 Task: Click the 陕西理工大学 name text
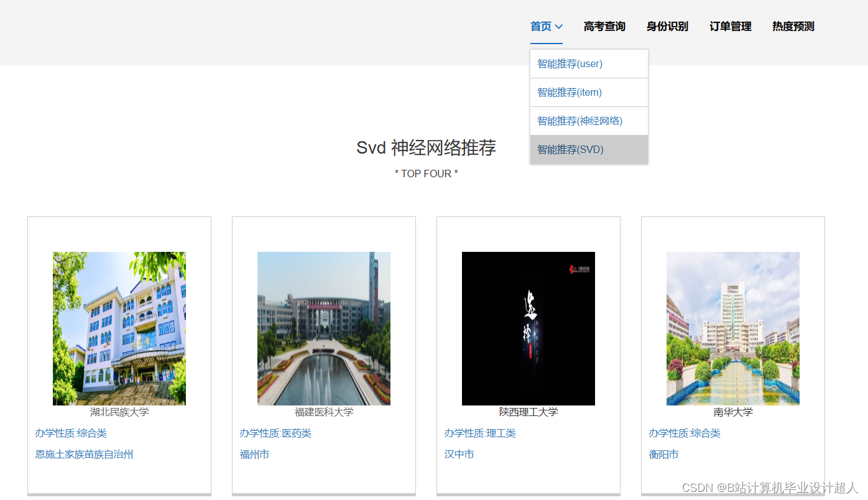[x=529, y=412]
